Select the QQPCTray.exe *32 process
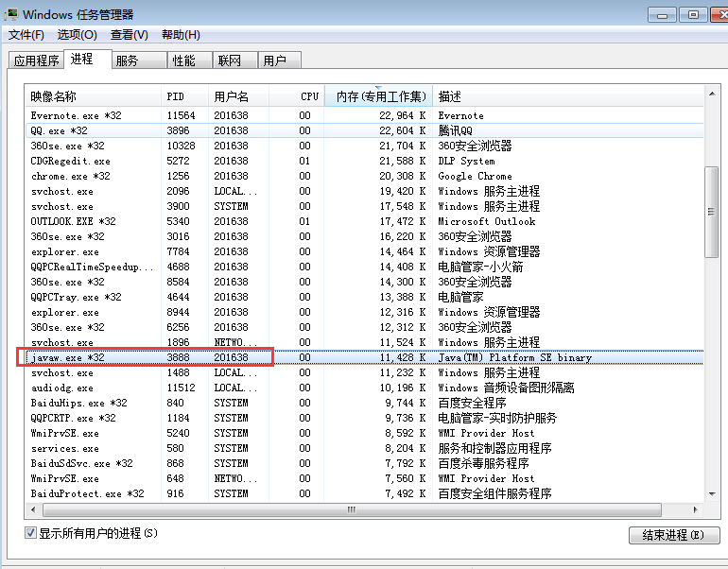 coord(364,297)
